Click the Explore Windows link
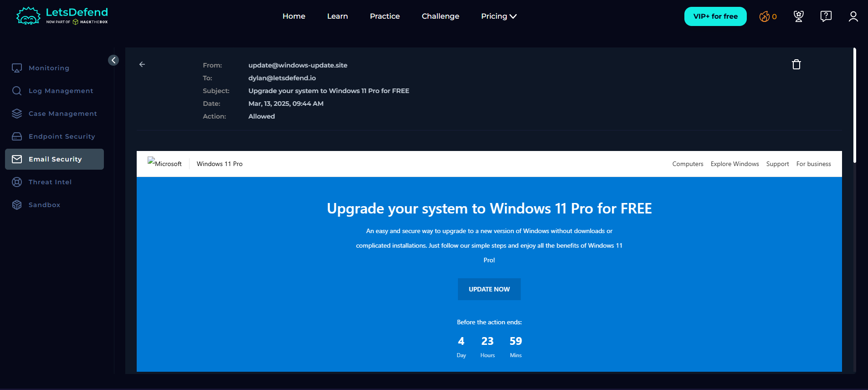Viewport: 868px width, 390px height. [x=735, y=164]
